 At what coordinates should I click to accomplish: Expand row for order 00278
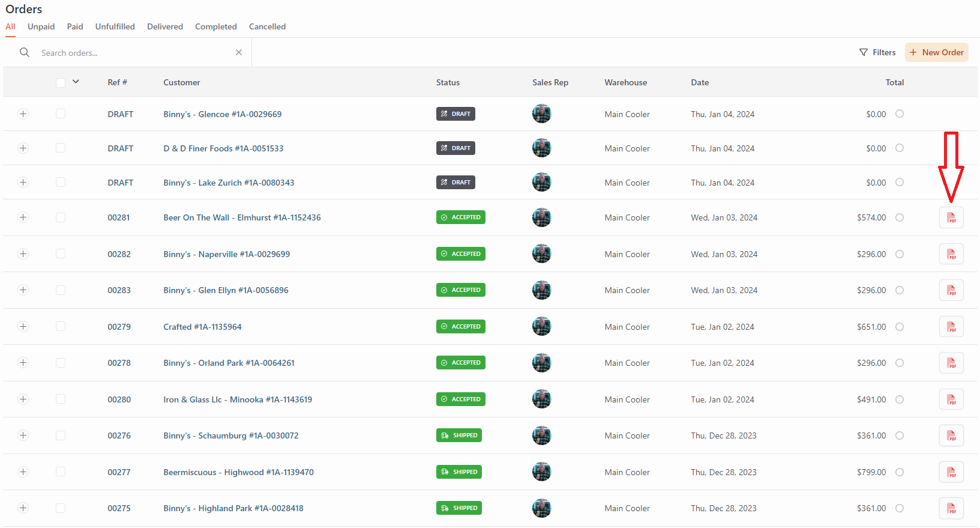click(x=23, y=362)
